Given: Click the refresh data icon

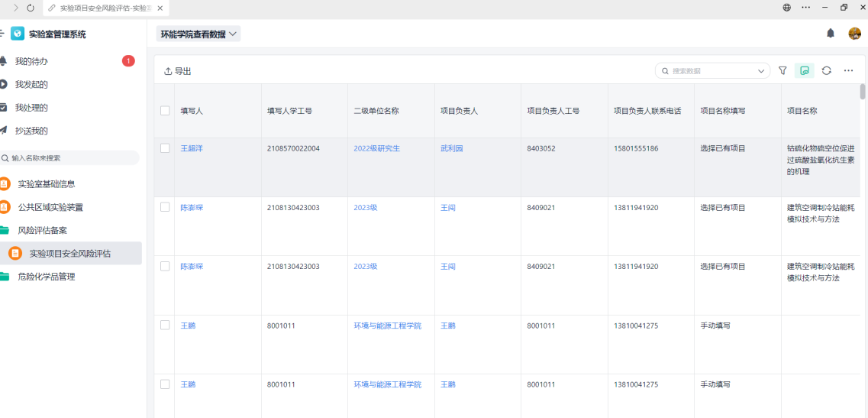Looking at the screenshot, I should [826, 70].
